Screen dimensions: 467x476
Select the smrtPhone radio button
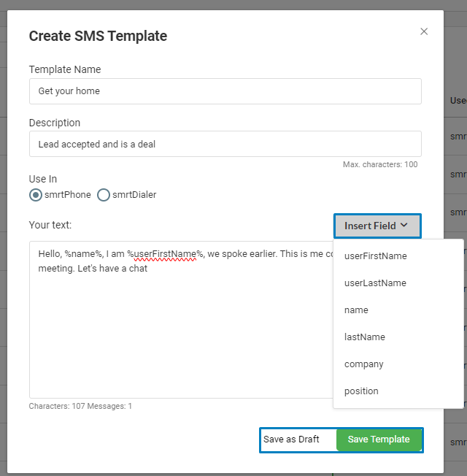[x=36, y=195]
